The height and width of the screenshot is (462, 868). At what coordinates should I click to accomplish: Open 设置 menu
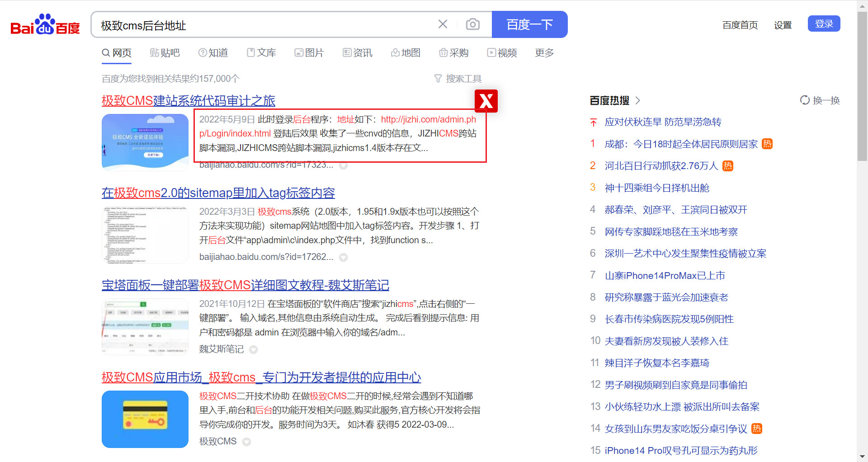pos(783,25)
